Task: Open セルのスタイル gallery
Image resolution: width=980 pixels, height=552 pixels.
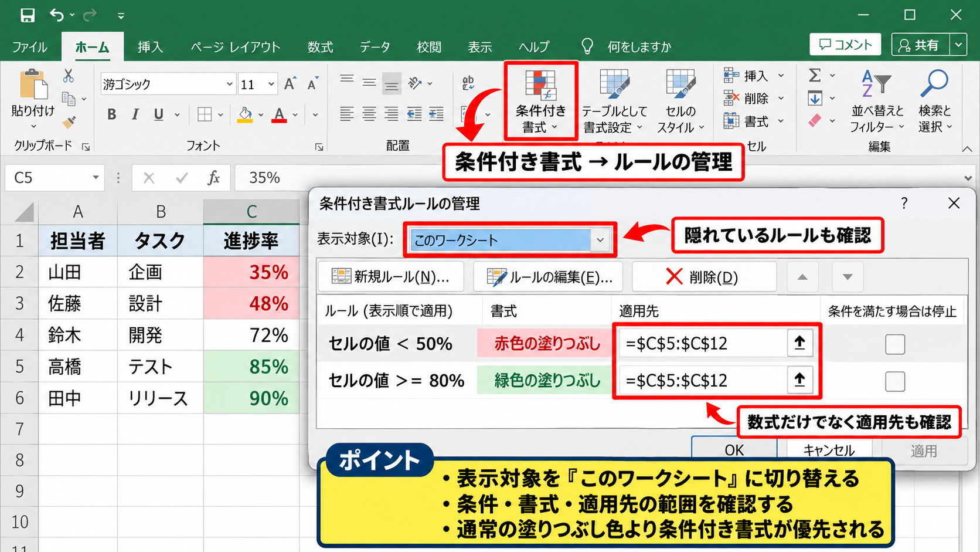Action: tap(680, 102)
